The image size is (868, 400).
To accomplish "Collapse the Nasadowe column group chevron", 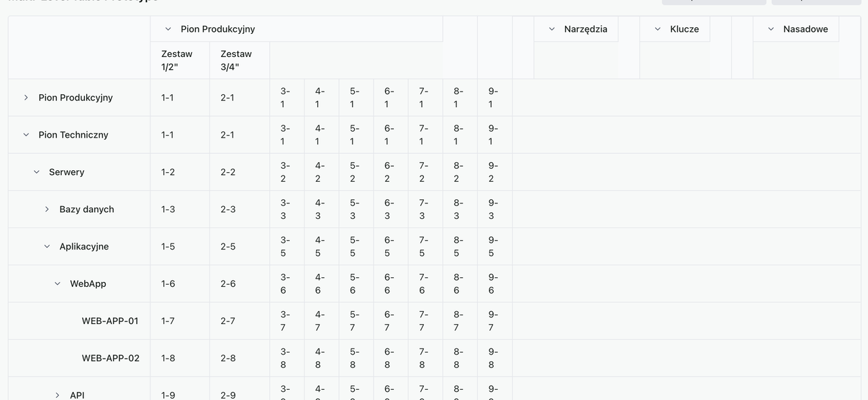I will [771, 29].
